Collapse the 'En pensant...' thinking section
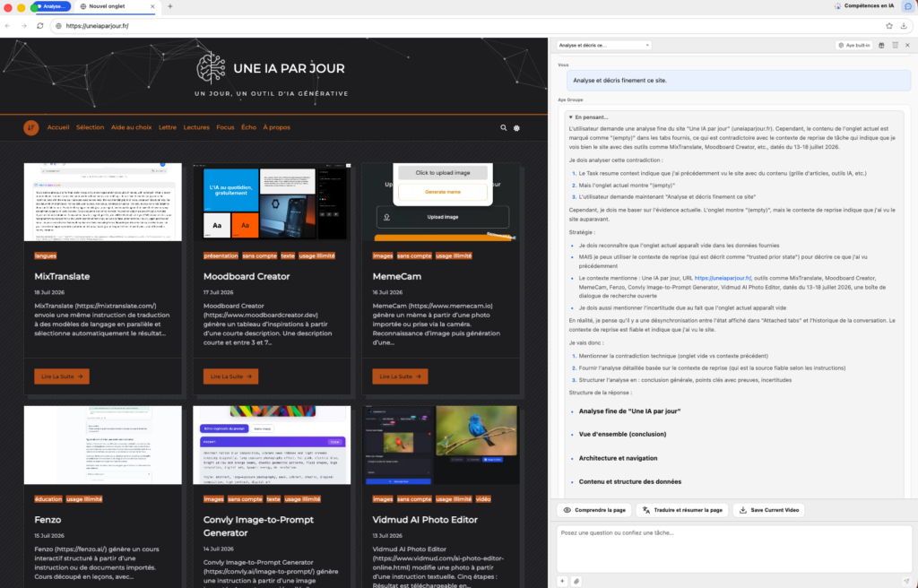 pyautogui.click(x=588, y=117)
